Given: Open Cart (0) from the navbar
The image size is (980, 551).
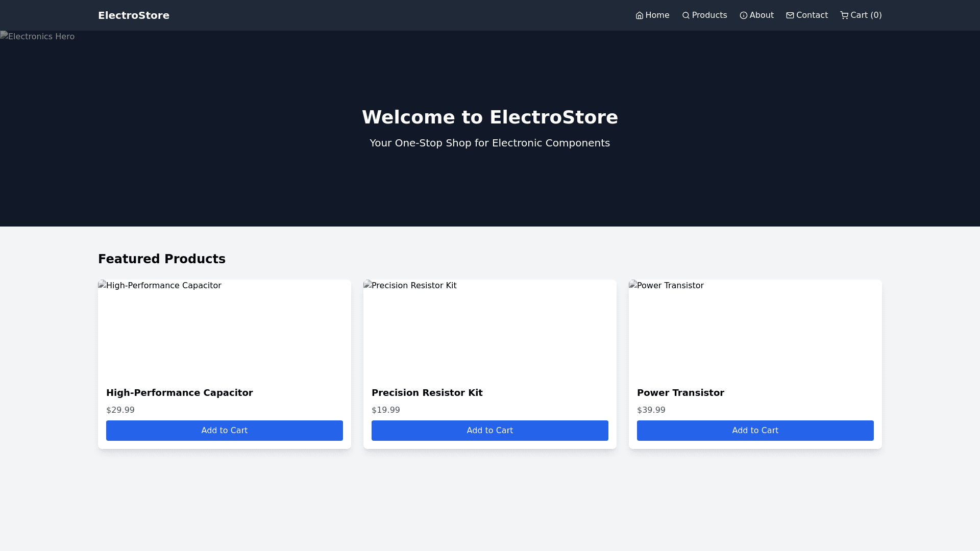Looking at the screenshot, I should click(x=866, y=15).
